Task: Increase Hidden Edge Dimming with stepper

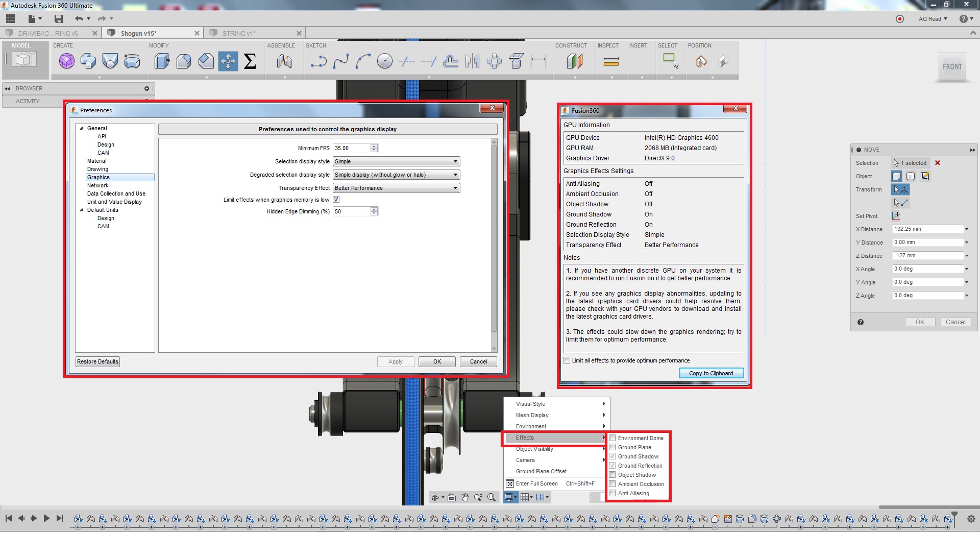Action: [x=374, y=209]
